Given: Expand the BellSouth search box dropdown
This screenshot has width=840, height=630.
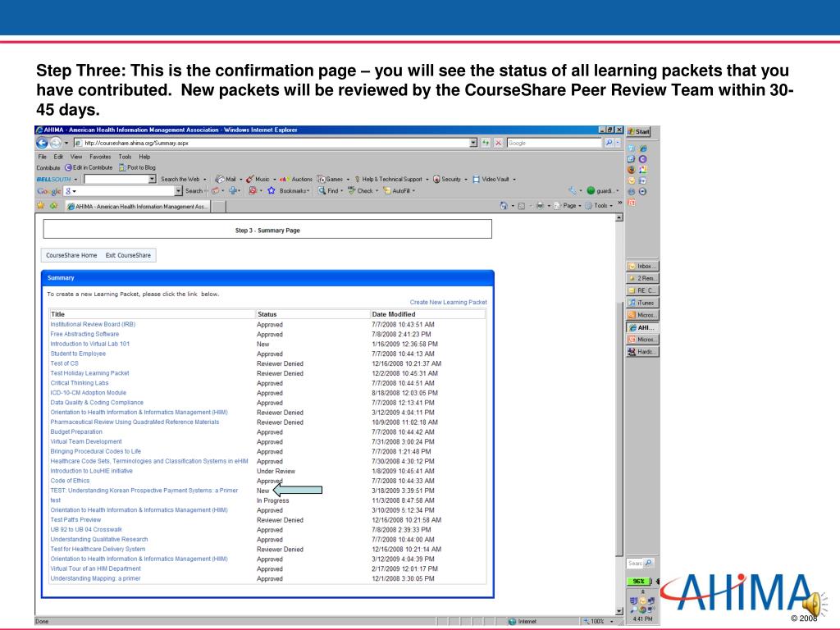Looking at the screenshot, I should pyautogui.click(x=152, y=180).
